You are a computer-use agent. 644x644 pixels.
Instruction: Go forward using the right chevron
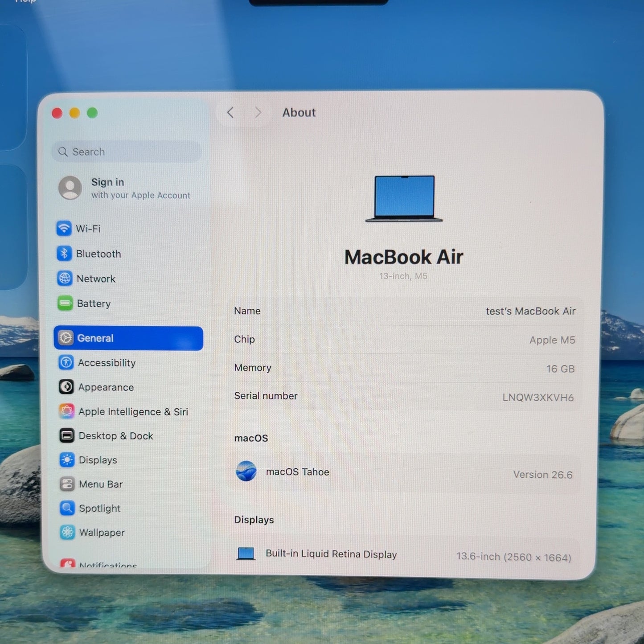(258, 112)
